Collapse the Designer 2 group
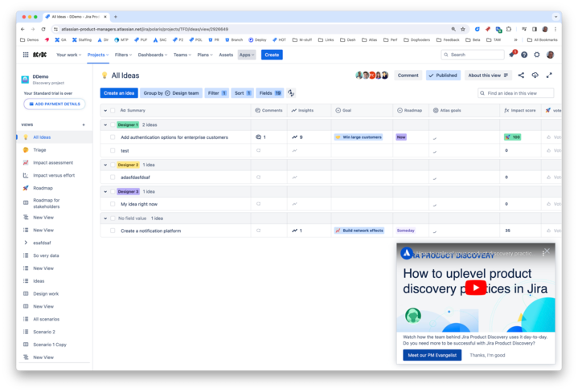 [105, 165]
